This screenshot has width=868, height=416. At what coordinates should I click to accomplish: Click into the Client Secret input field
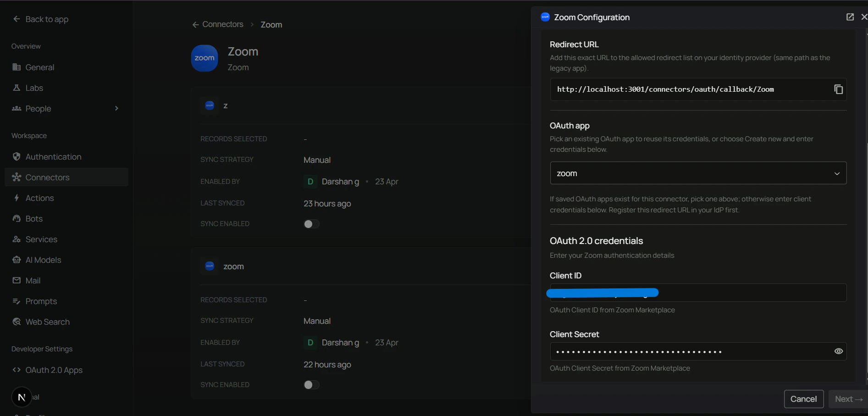(x=698, y=351)
